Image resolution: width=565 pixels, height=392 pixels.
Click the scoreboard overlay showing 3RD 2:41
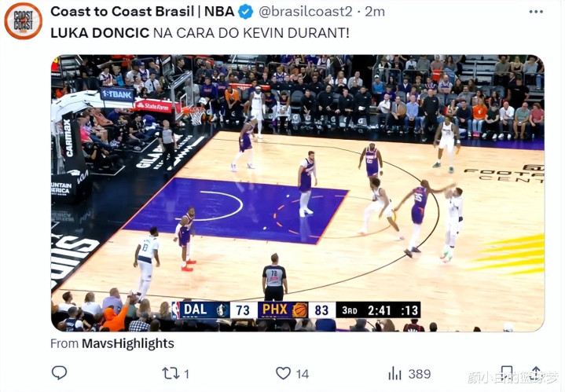coord(378,310)
